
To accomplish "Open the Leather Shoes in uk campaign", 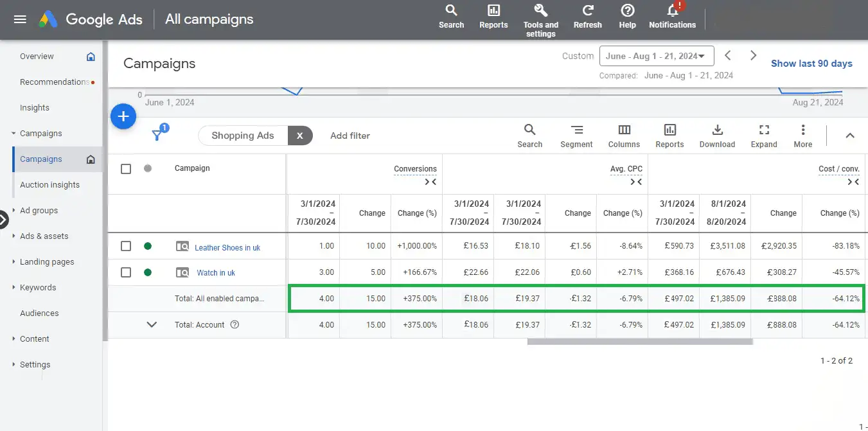I will tap(227, 247).
